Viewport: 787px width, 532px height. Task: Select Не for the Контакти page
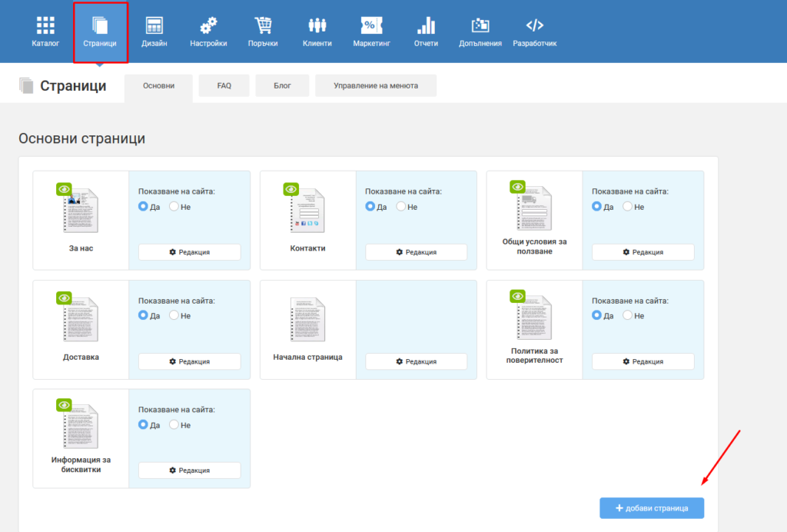click(x=400, y=206)
